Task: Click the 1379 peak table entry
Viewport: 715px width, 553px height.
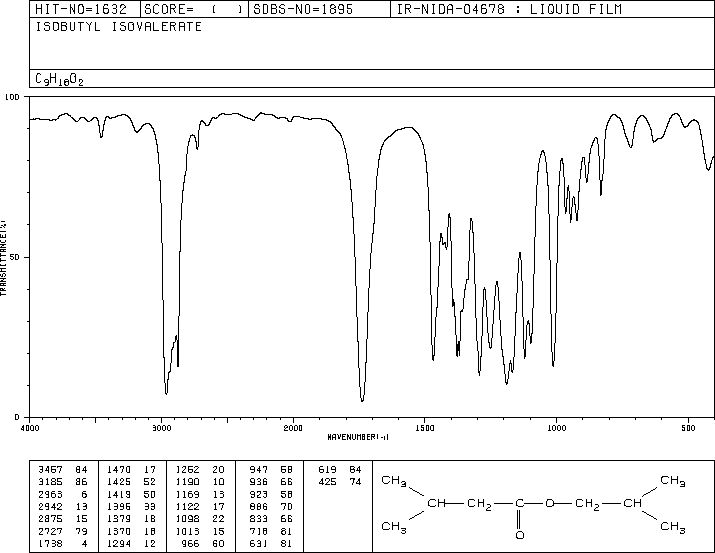Action: pyautogui.click(x=131, y=519)
